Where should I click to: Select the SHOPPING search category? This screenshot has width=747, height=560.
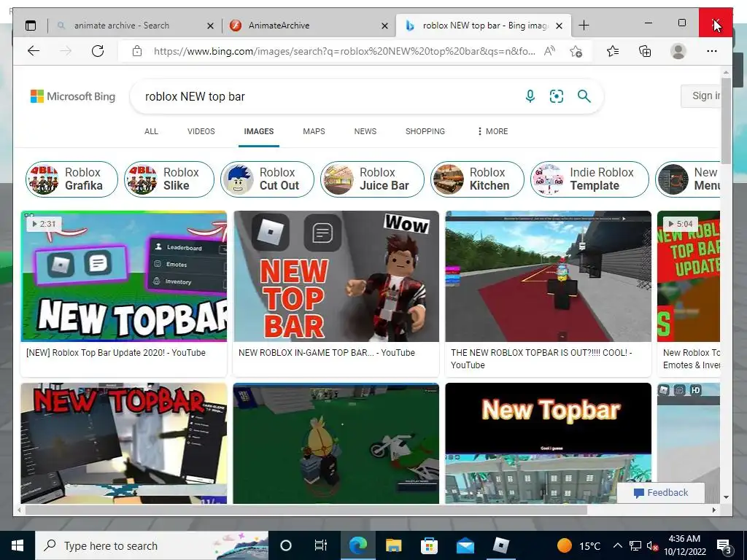(x=425, y=131)
